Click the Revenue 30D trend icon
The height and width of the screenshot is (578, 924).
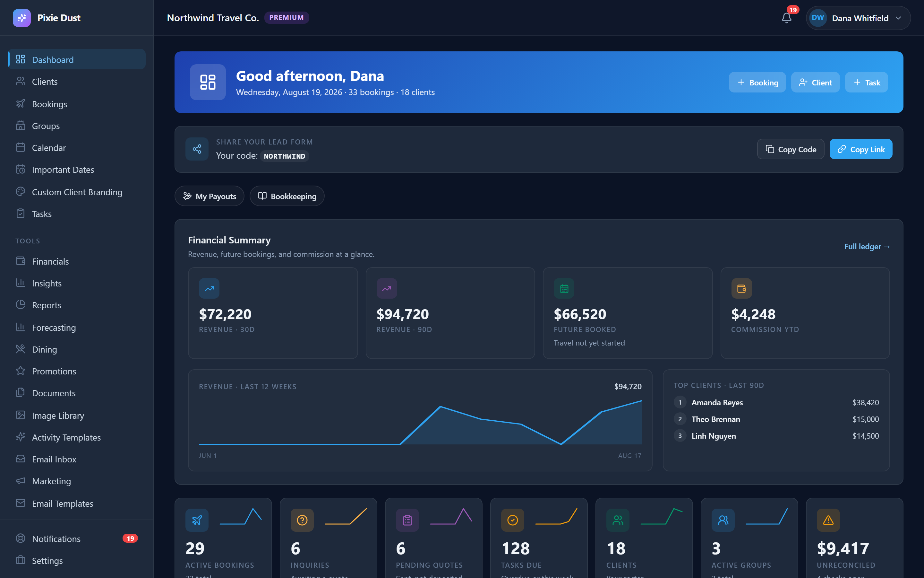(x=209, y=289)
